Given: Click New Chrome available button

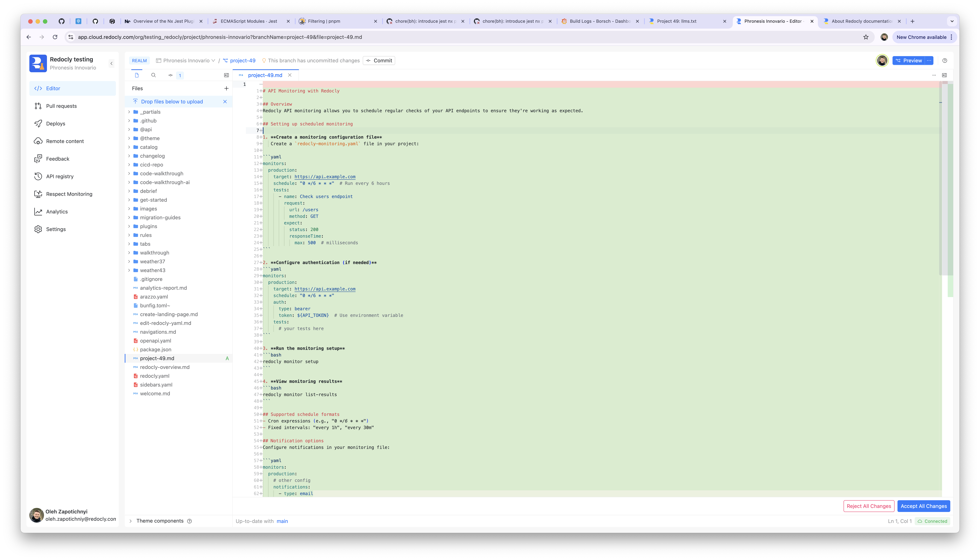Looking at the screenshot, I should click(x=924, y=37).
